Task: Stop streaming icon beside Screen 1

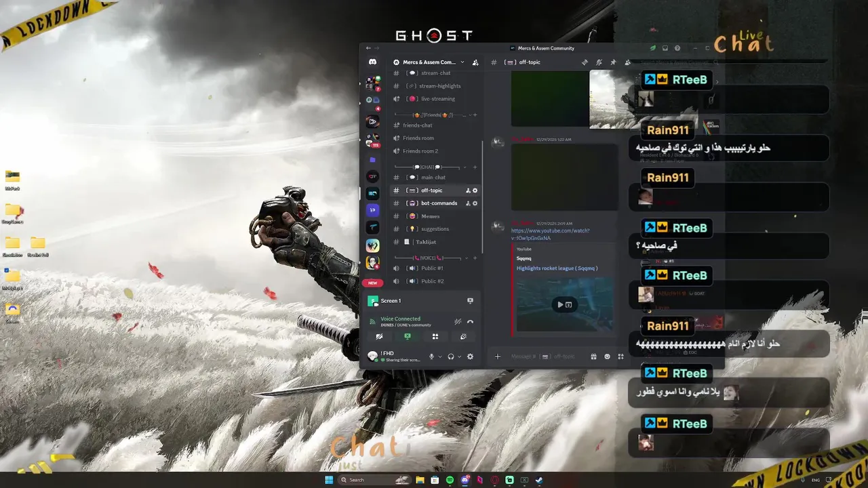Action: pos(470,300)
